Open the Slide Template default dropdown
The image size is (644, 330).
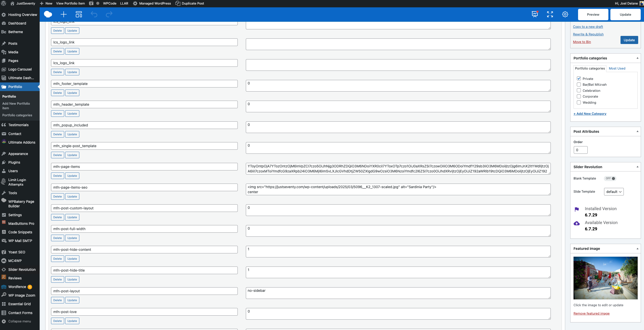[613, 192]
